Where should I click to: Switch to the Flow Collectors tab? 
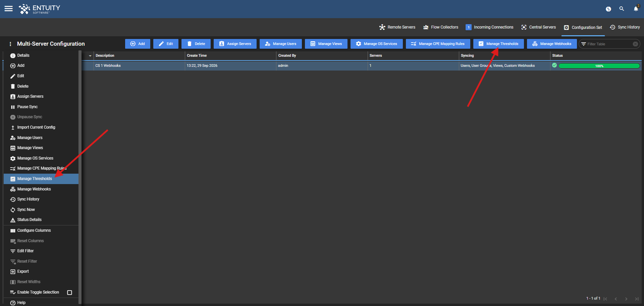click(441, 27)
